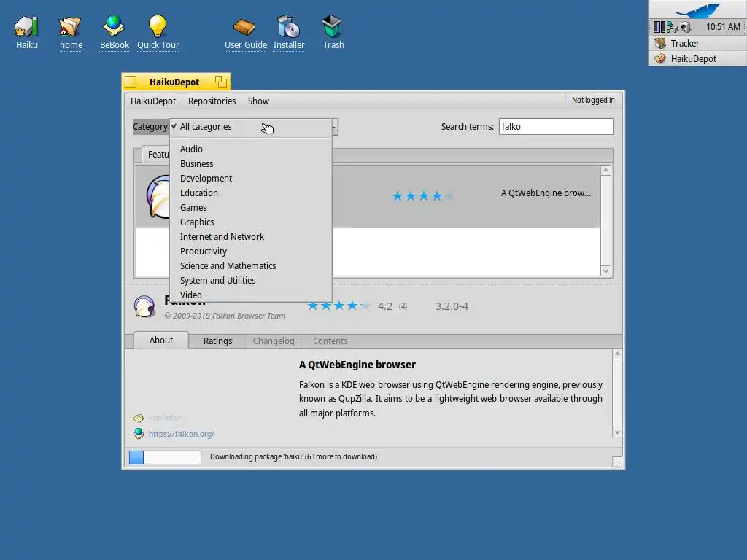The image size is (747, 560).
Task: Click the HaikuDepot window close square
Action: (x=131, y=82)
